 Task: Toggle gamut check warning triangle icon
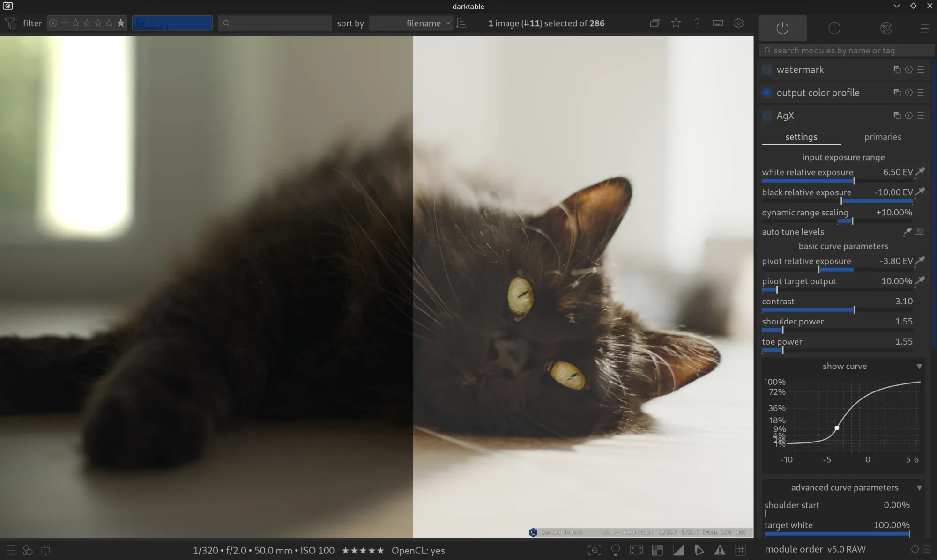(720, 550)
